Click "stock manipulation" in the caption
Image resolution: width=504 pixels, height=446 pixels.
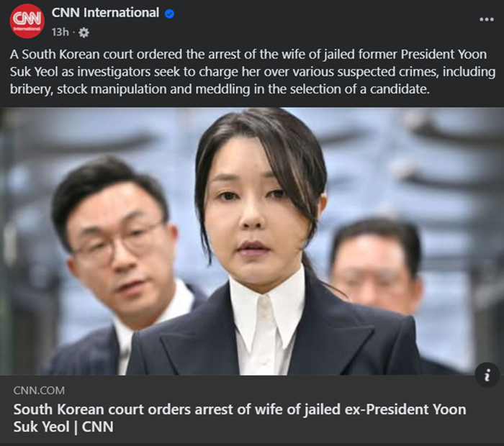pos(112,89)
